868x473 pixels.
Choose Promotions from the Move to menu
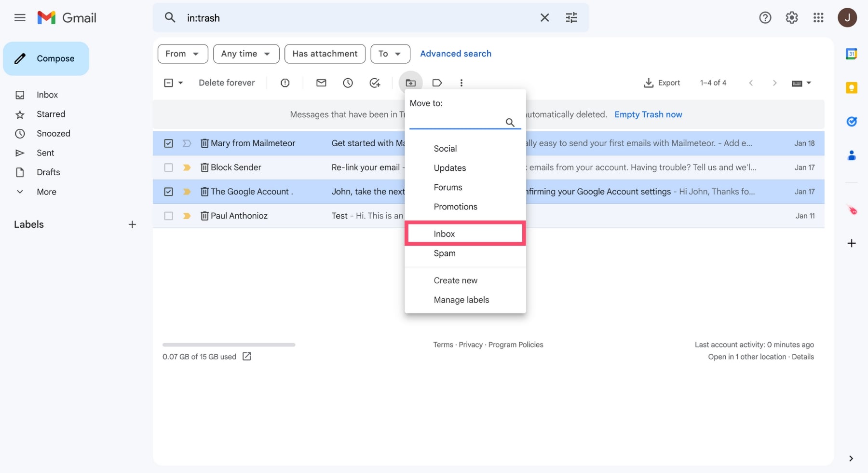455,207
